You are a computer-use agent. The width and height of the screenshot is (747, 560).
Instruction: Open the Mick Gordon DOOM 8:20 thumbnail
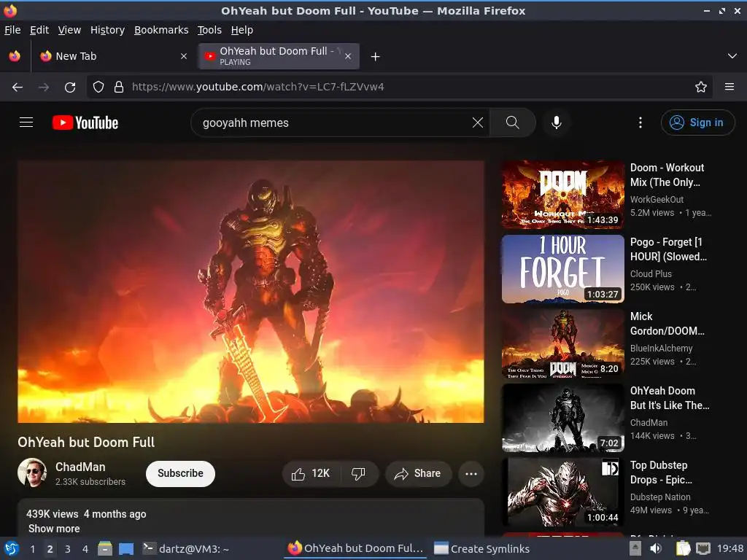(562, 343)
